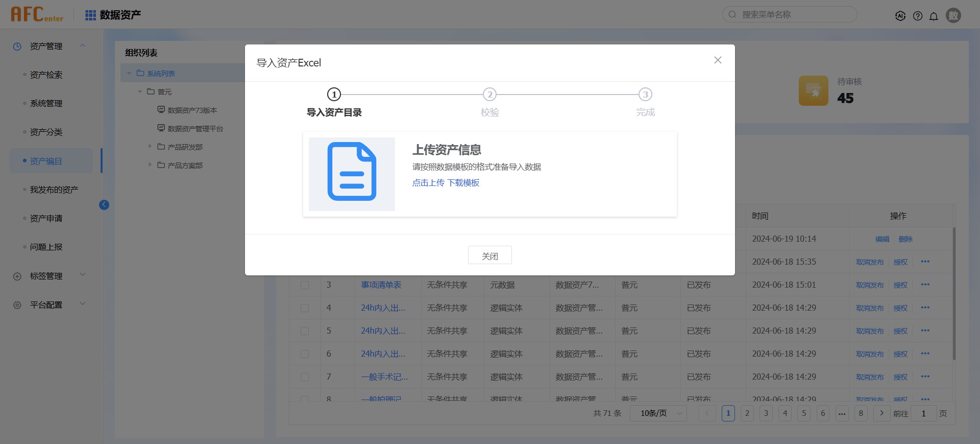Click the AI assistant icon in header
Image resolution: width=980 pixels, height=444 pixels.
pos(900,16)
